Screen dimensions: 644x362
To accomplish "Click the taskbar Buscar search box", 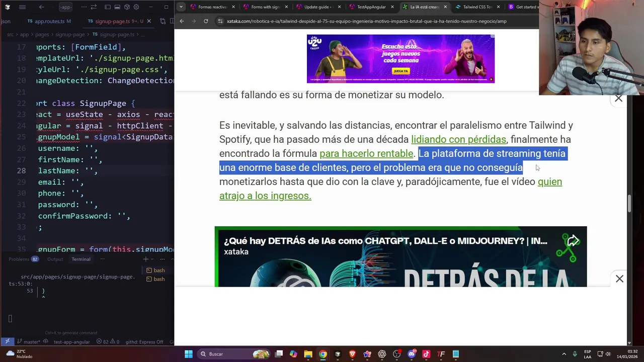I will coord(234,354).
